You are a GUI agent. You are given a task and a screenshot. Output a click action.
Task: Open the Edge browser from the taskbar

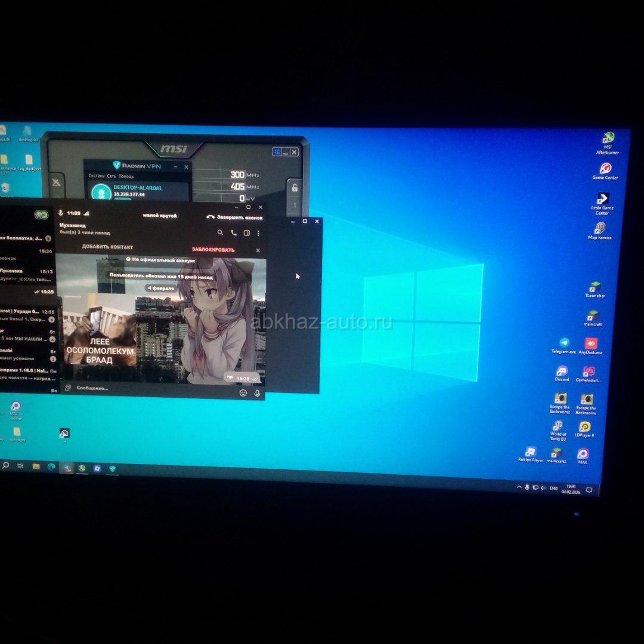click(x=51, y=466)
